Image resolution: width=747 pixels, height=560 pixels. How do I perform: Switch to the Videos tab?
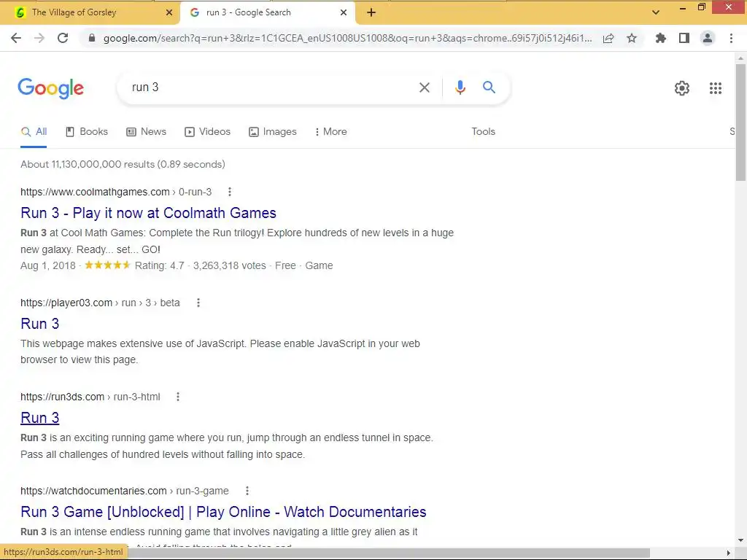tap(208, 132)
